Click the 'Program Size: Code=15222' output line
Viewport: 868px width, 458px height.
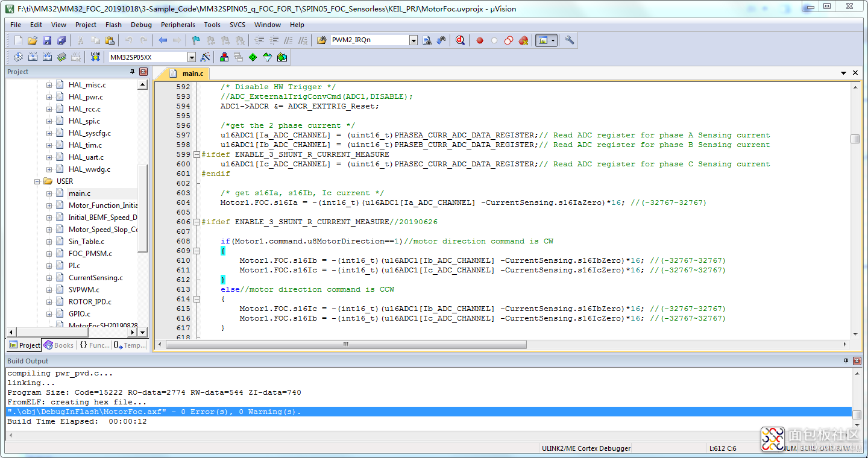click(x=154, y=392)
